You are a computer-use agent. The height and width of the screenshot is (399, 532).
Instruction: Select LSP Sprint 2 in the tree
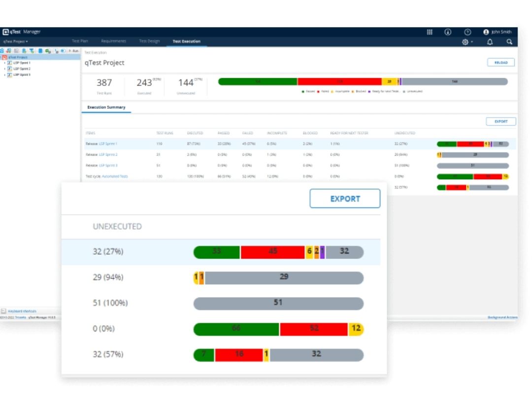[22, 68]
